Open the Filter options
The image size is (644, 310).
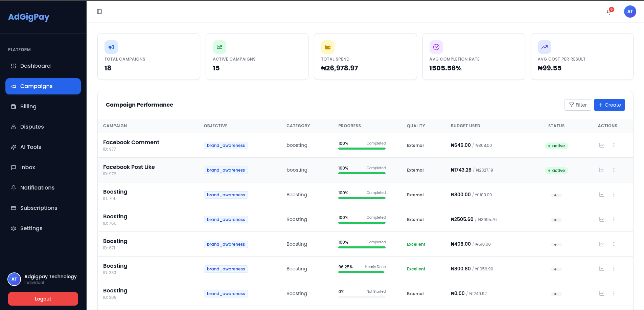578,105
